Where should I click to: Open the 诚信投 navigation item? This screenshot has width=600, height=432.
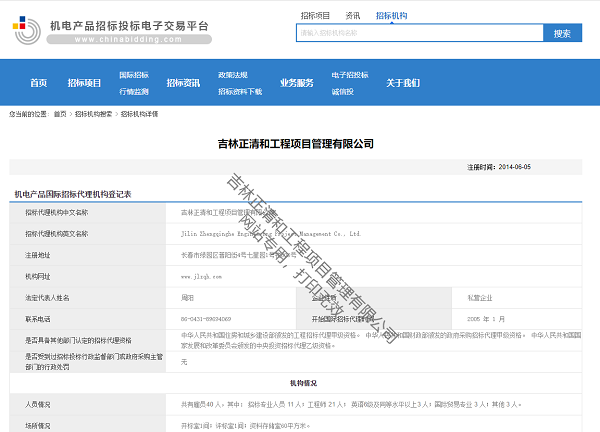342,91
